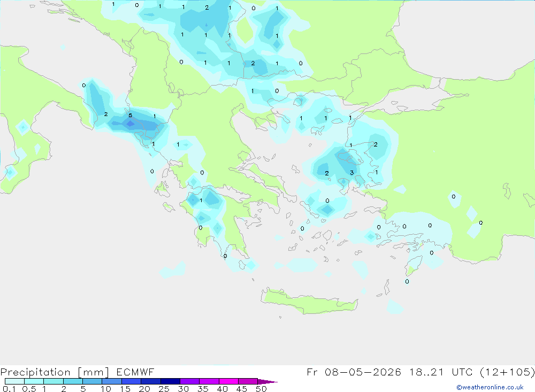Select the 30–35 mm legend color
535x392 pixels.
point(189,381)
